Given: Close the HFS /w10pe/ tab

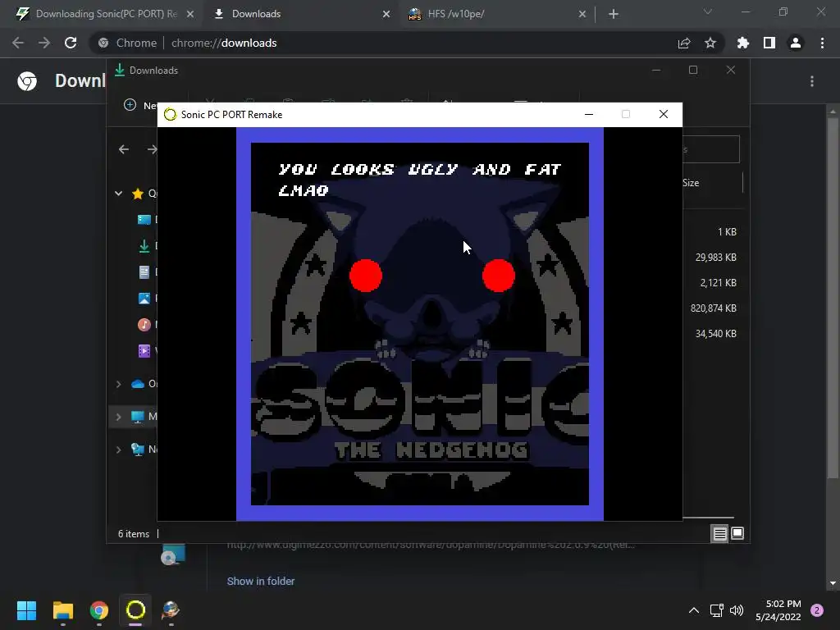Looking at the screenshot, I should tap(582, 14).
